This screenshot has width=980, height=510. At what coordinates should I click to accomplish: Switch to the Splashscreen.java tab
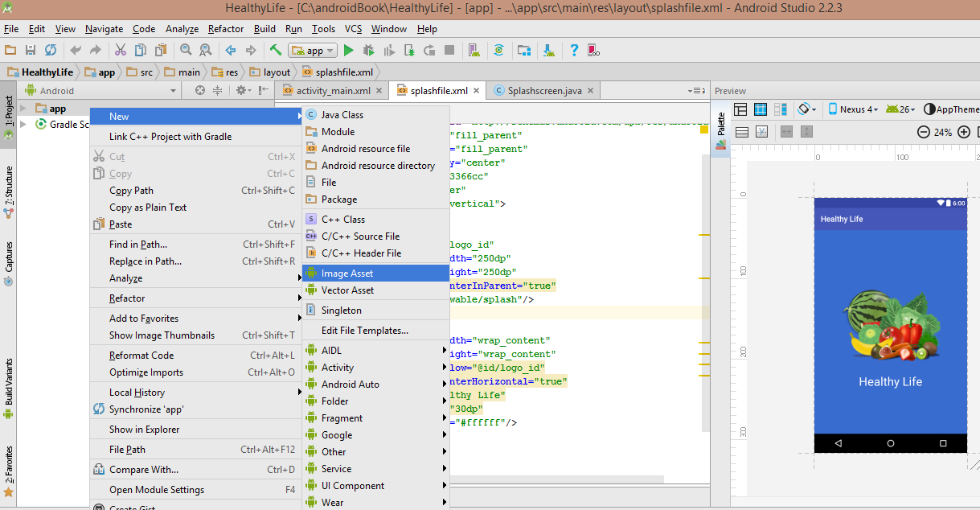coord(544,91)
